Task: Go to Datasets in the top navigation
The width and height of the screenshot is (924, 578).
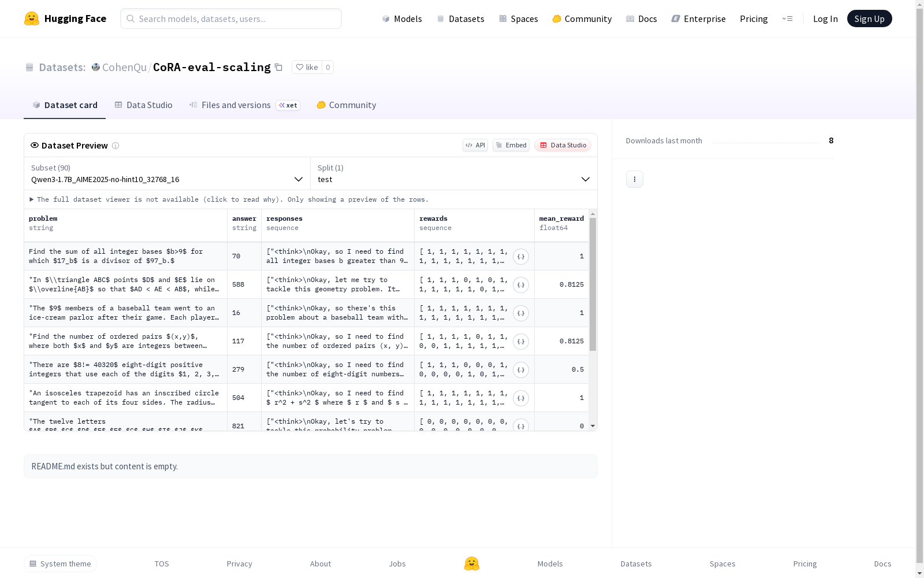Action: [x=460, y=18]
